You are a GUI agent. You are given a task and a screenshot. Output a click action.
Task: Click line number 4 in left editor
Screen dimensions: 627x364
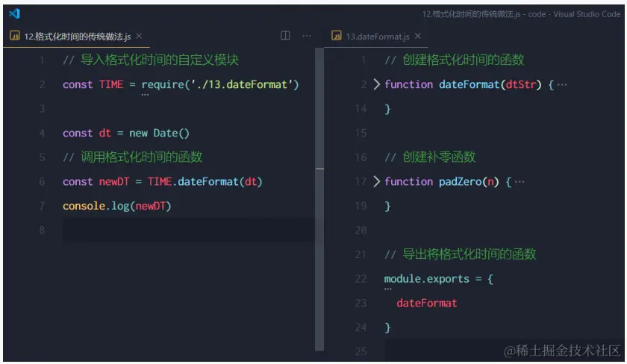click(x=42, y=133)
